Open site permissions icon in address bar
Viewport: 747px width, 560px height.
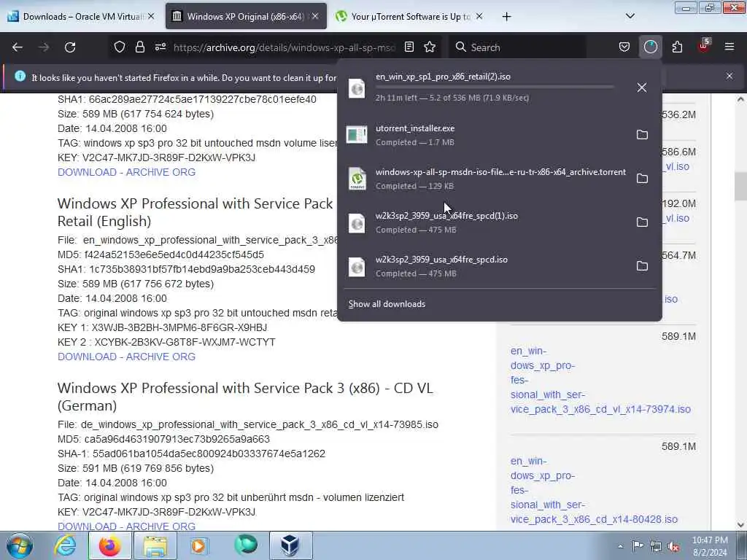point(160,47)
